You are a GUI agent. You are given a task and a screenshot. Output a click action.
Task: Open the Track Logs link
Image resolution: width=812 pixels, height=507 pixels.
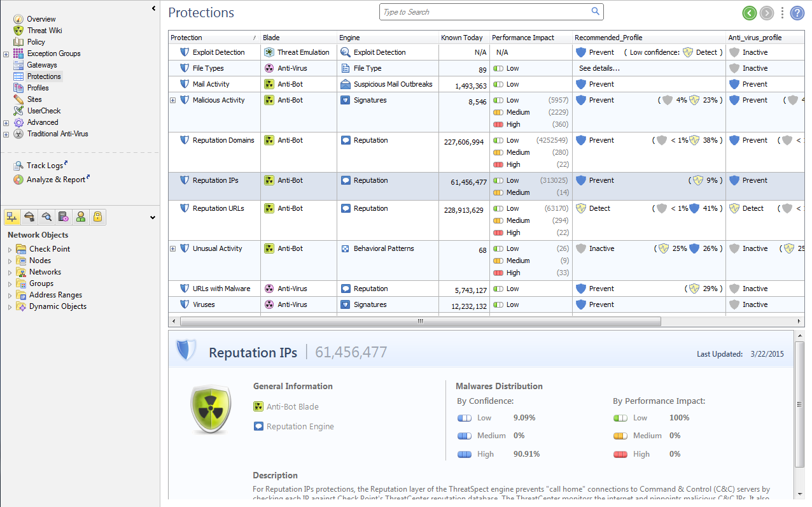[45, 166]
